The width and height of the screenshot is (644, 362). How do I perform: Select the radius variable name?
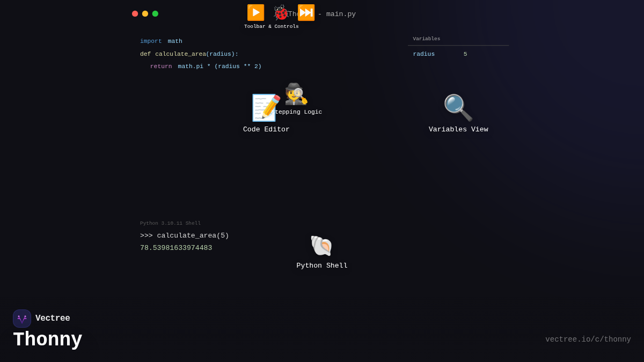pos(423,54)
